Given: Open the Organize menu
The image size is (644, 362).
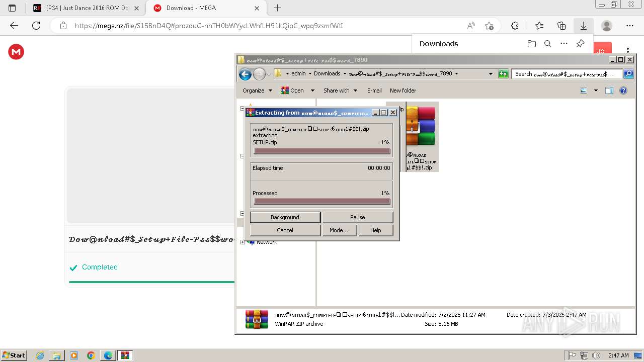Looking at the screenshot, I should 257,90.
